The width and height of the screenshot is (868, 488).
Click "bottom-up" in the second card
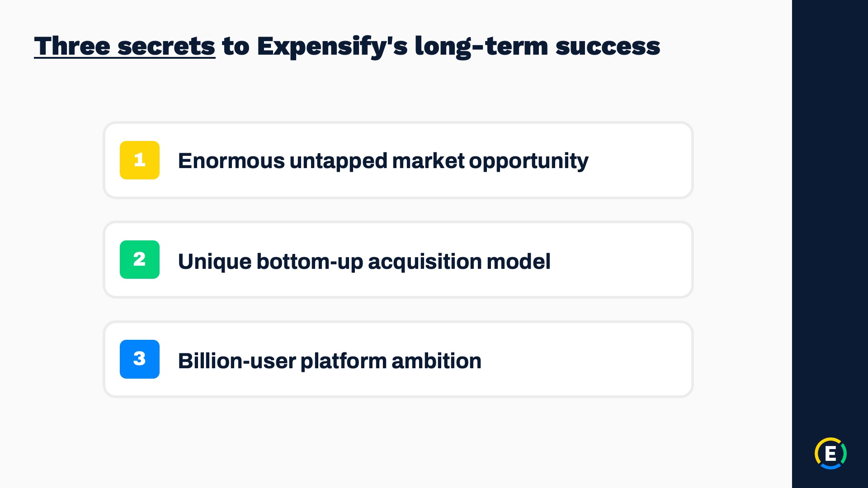tap(310, 262)
